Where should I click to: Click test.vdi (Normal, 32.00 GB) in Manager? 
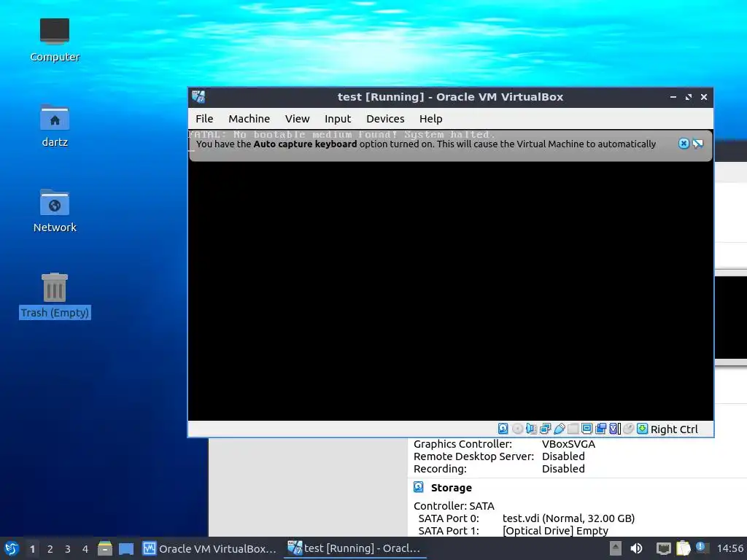[x=568, y=518]
